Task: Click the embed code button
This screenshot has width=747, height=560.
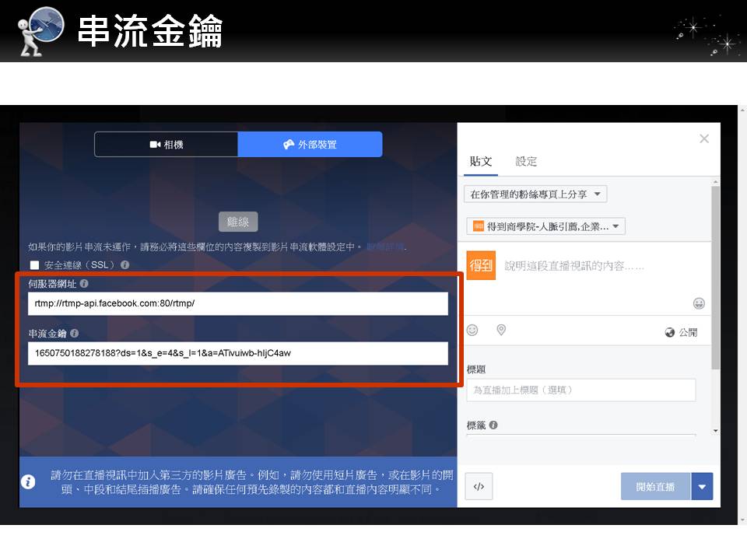Action: (479, 487)
